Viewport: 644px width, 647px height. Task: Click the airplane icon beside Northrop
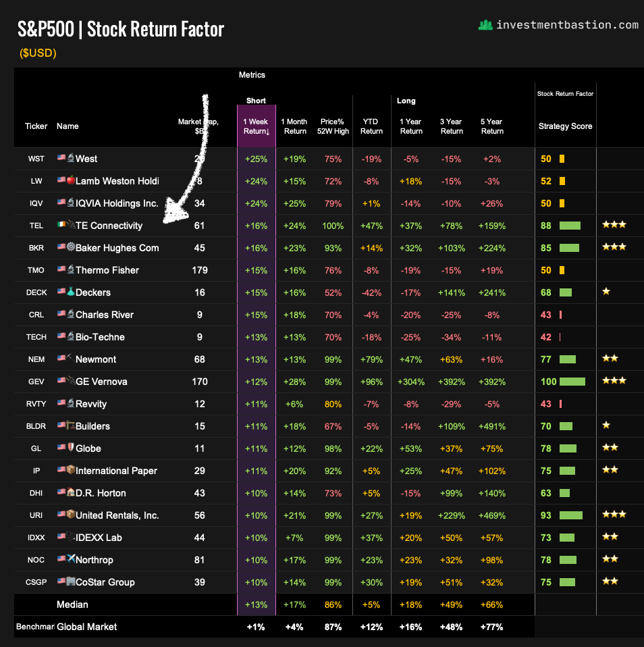tap(71, 559)
